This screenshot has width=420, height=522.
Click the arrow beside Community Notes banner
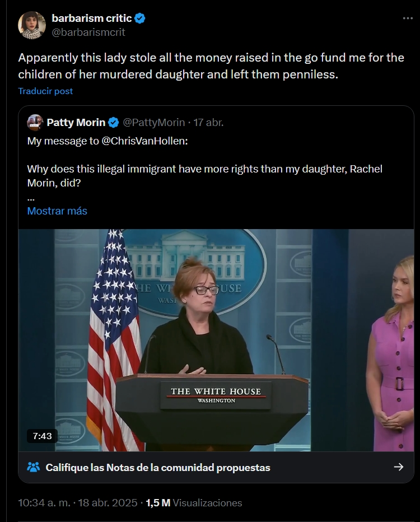[x=399, y=467]
